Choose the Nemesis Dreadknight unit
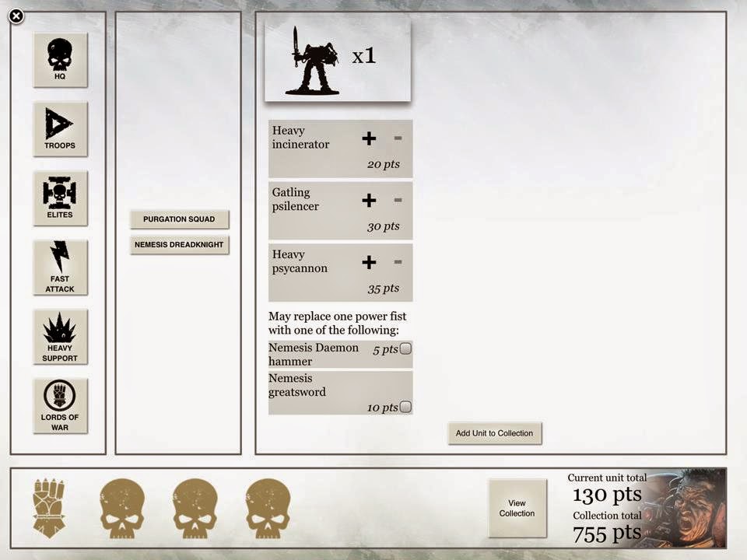Viewport: 747px width, 560px height. click(179, 245)
